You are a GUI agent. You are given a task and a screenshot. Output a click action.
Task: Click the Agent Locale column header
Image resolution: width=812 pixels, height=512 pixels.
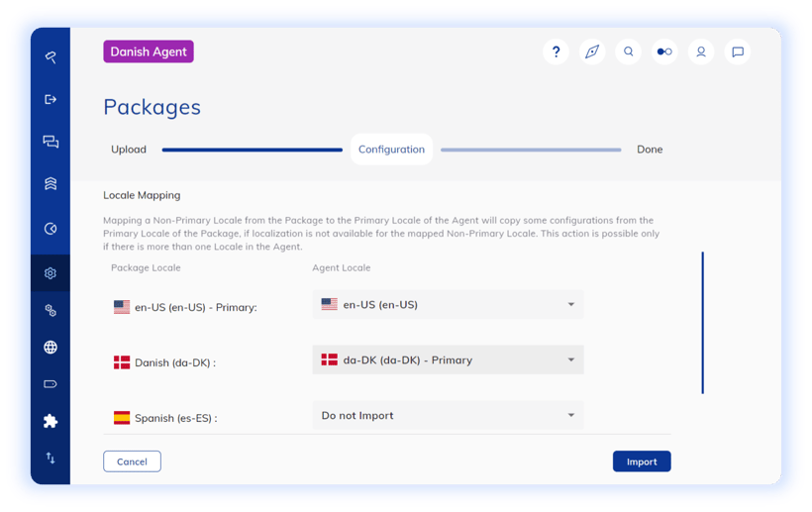coord(342,267)
